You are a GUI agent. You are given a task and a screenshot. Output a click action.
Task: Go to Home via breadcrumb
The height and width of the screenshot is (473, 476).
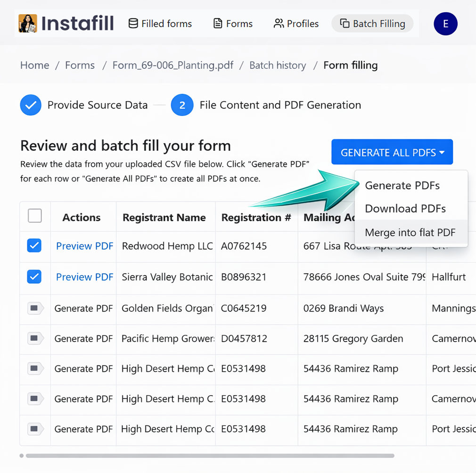click(34, 65)
